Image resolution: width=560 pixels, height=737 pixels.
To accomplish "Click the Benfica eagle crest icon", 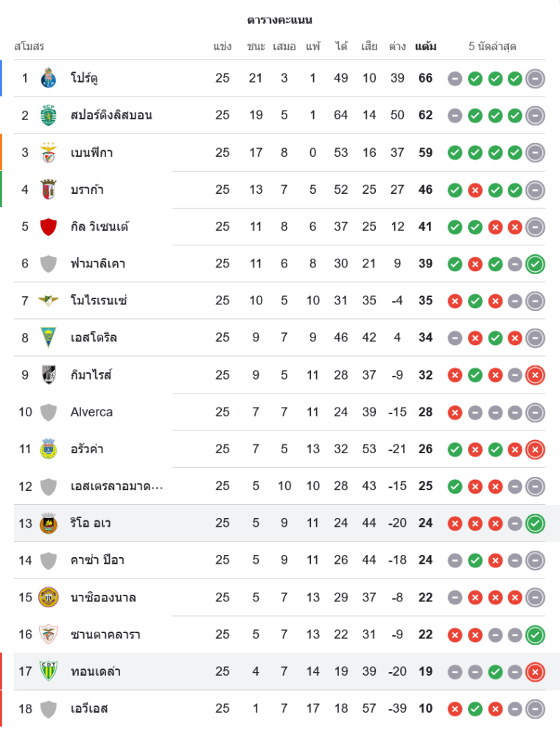I will [49, 153].
